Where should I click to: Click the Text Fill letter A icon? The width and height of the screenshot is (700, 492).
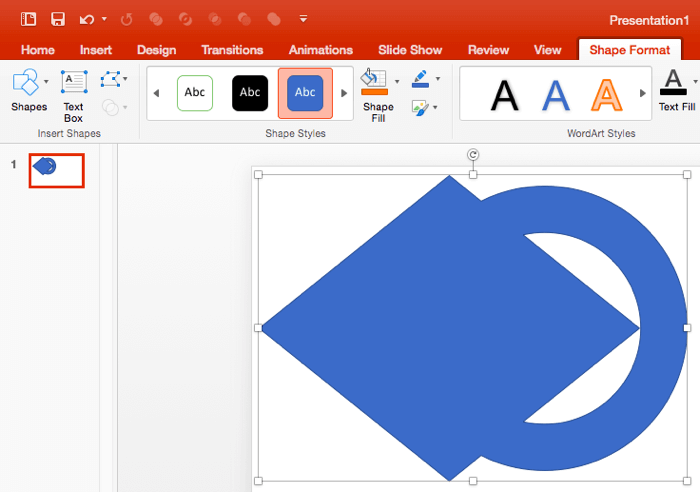tap(675, 81)
